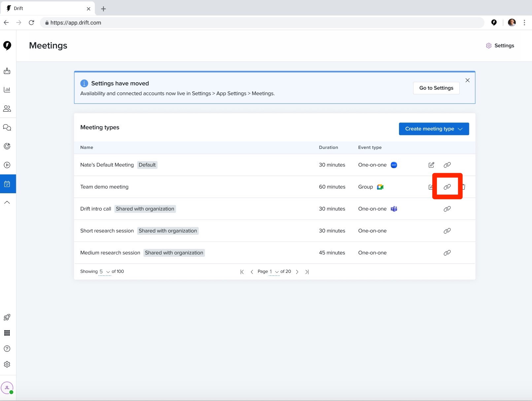Open the JL user avatar menu
Screen dimensions: 532x401
pyautogui.click(x=7, y=388)
